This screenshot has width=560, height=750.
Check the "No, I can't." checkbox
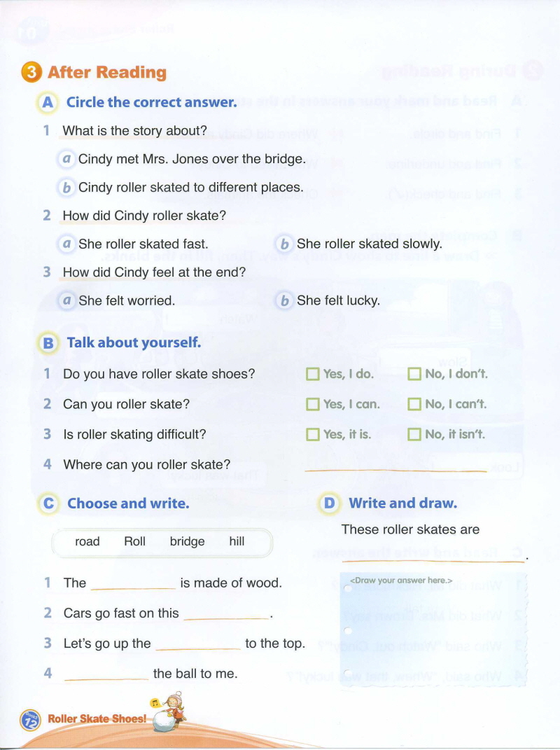414,405
